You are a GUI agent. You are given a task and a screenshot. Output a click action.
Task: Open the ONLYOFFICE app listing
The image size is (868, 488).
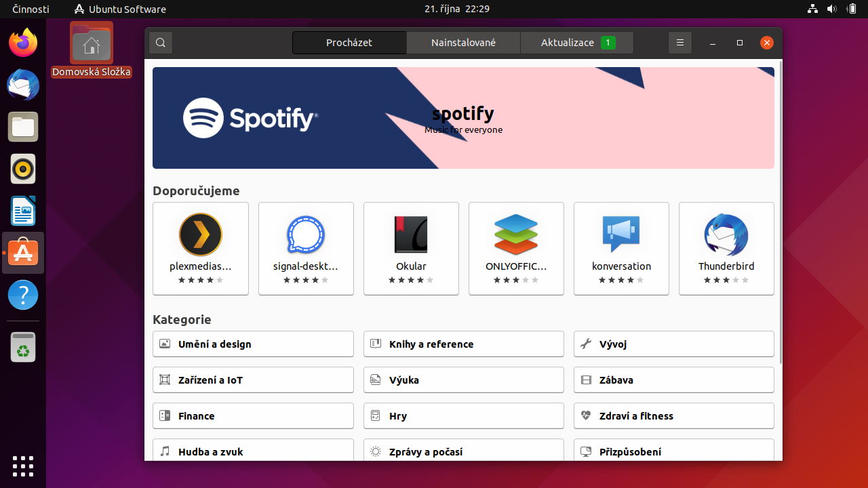[516, 248]
